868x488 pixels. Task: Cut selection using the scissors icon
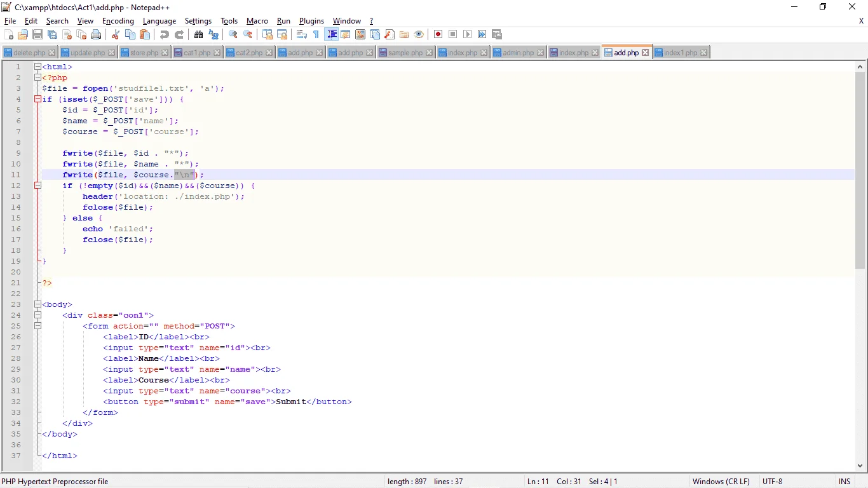point(116,34)
